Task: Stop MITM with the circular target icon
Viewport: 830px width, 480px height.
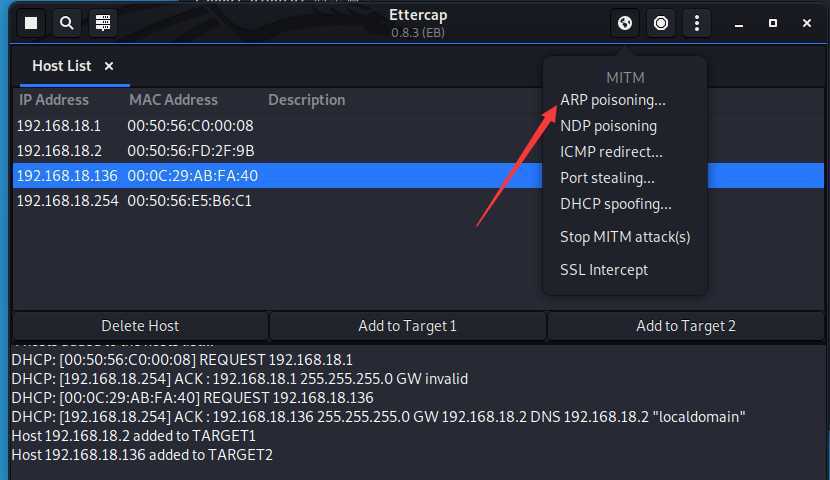Action: click(x=661, y=23)
